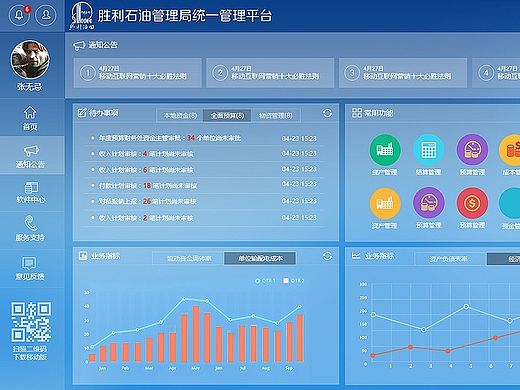The image size is (520, 390).
Task: Switch to the 物资管理(8) tab
Action: [x=276, y=116]
